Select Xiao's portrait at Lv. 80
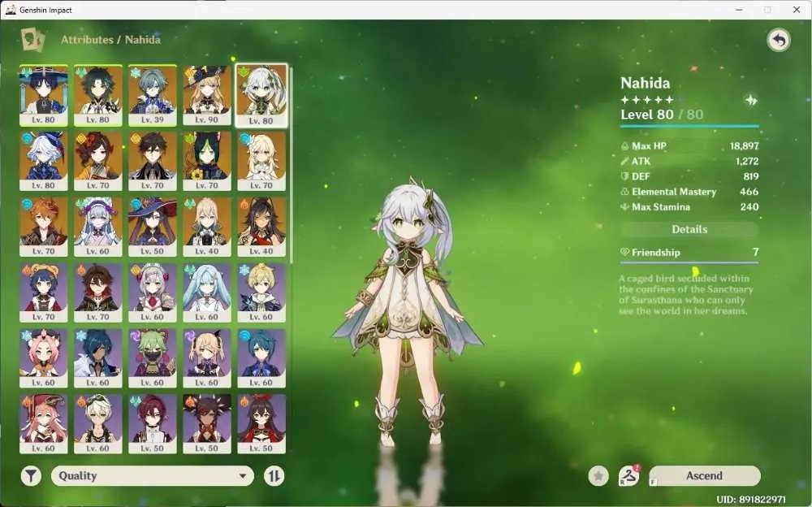 pos(98,95)
